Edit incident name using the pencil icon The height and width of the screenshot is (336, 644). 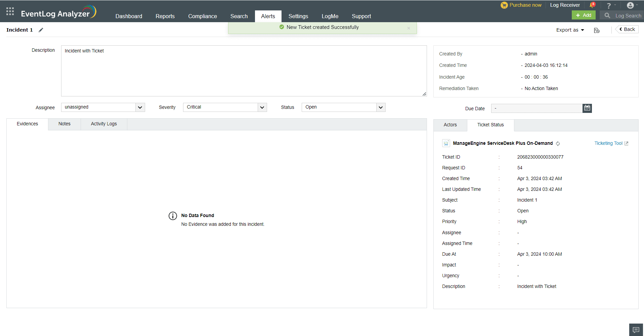41,30
